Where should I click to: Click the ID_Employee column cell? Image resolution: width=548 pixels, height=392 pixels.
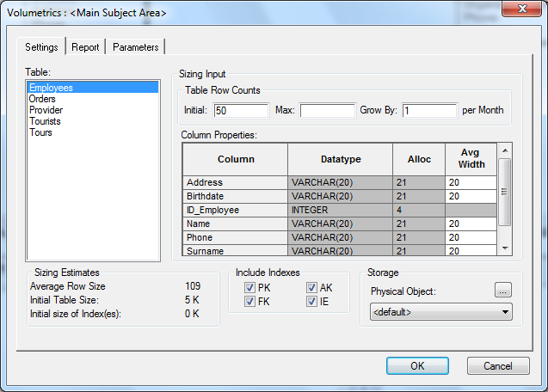click(235, 210)
